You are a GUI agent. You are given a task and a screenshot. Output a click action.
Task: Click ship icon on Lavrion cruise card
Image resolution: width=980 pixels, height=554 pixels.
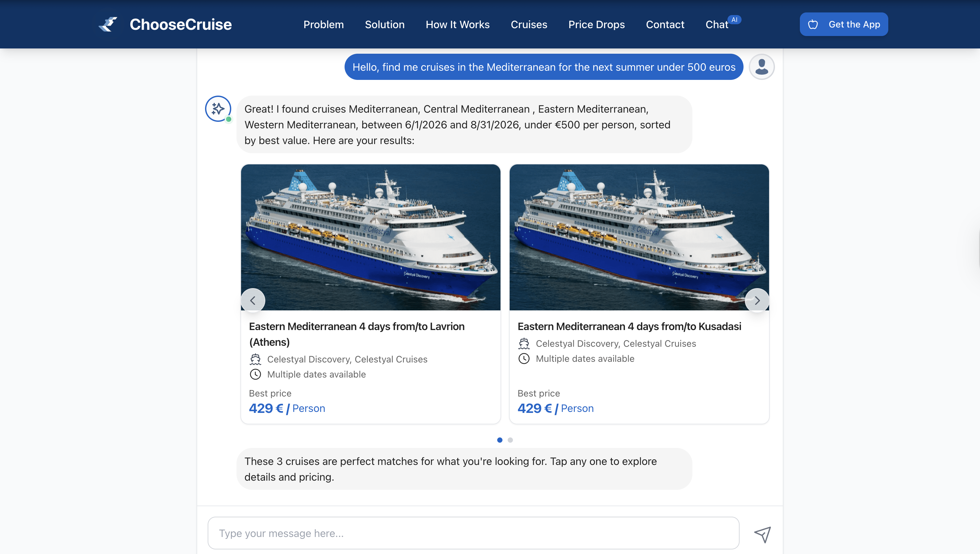click(255, 359)
